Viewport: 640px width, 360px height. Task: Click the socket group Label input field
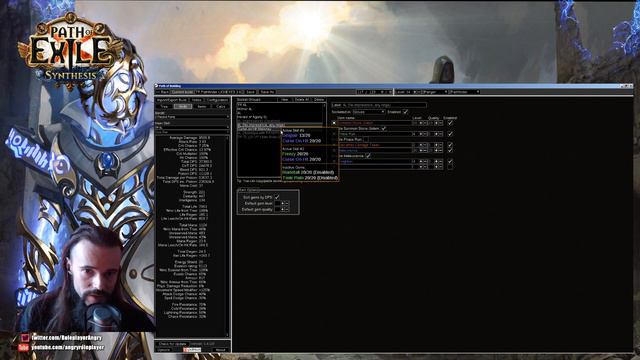click(x=379, y=105)
